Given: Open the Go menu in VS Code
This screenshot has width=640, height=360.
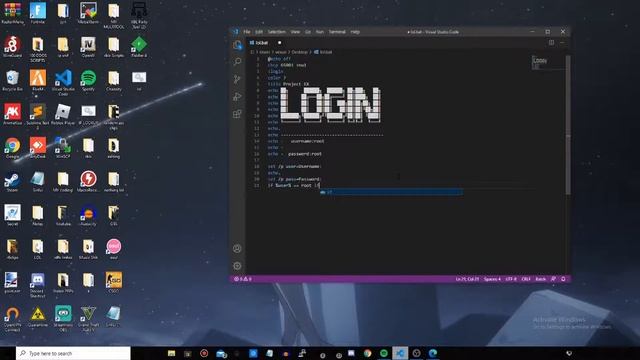Looking at the screenshot, I should (308, 32).
